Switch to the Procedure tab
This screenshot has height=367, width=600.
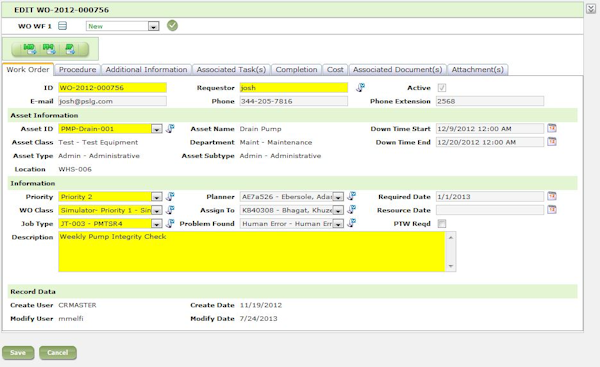pyautogui.click(x=77, y=70)
